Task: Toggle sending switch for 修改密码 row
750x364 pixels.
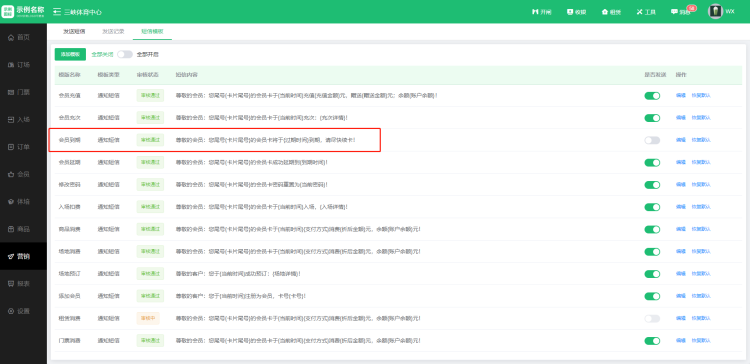Action: [x=652, y=185]
